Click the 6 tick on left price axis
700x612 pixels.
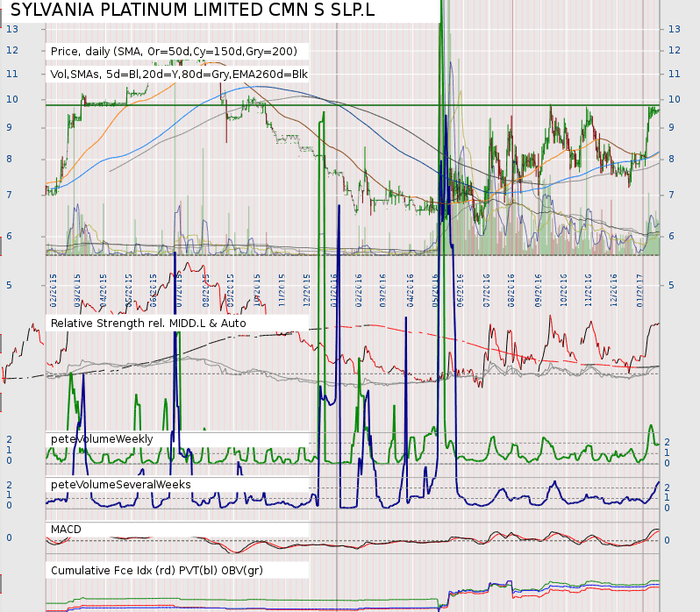pos(9,236)
